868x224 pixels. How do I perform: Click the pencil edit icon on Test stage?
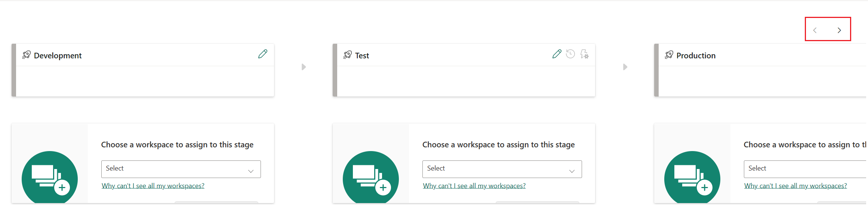click(557, 54)
